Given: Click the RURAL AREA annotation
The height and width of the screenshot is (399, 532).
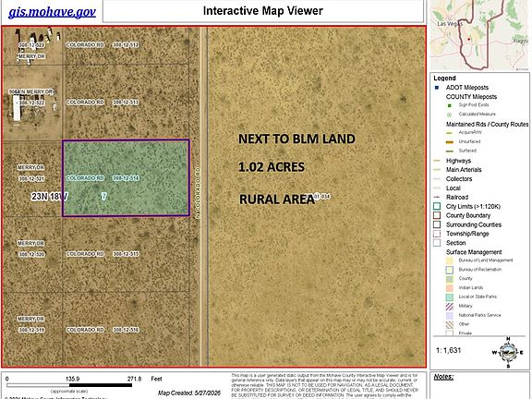Looking at the screenshot, I should coord(277,199).
